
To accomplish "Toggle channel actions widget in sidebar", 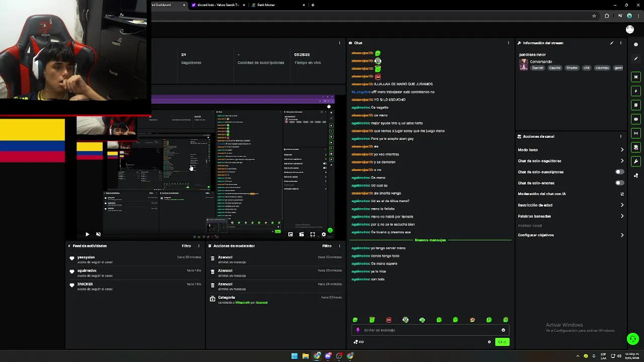I will coord(636,147).
